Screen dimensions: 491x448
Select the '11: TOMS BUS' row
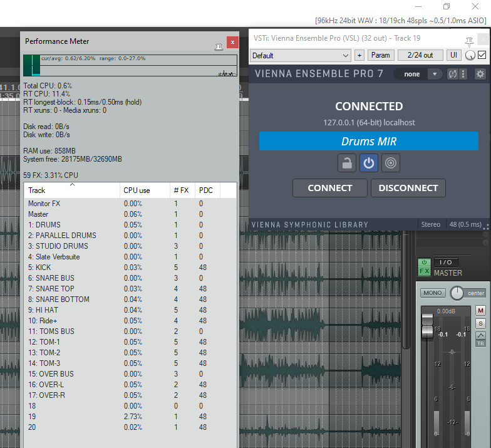click(x=130, y=331)
